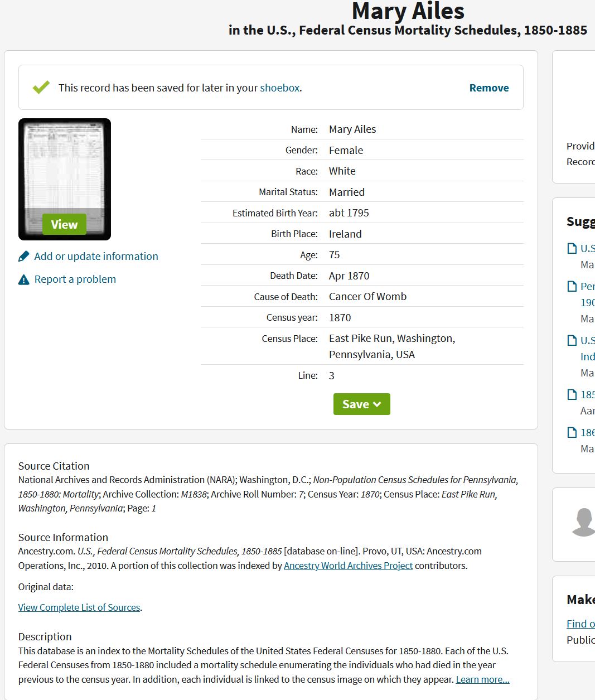The height and width of the screenshot is (700, 595).
Task: Click the fourth suggested record document icon
Action: click(x=572, y=395)
